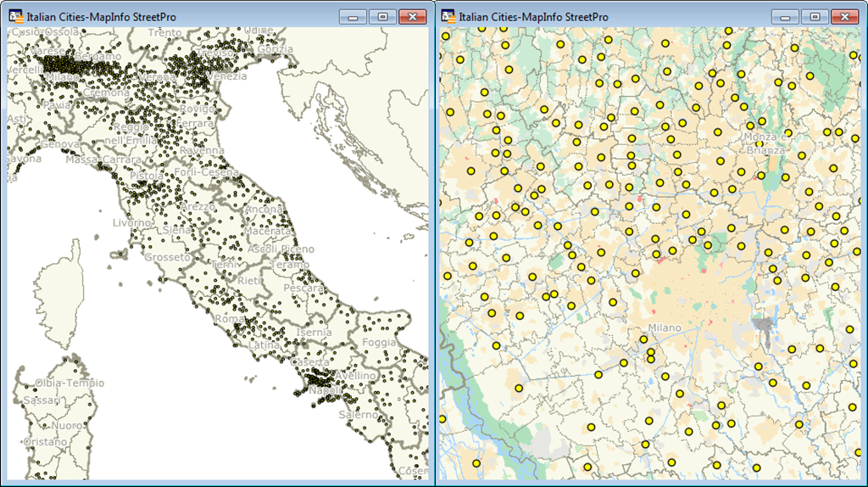Click the 'Oristano' map label
This screenshot has width=868, height=487.
(x=45, y=442)
